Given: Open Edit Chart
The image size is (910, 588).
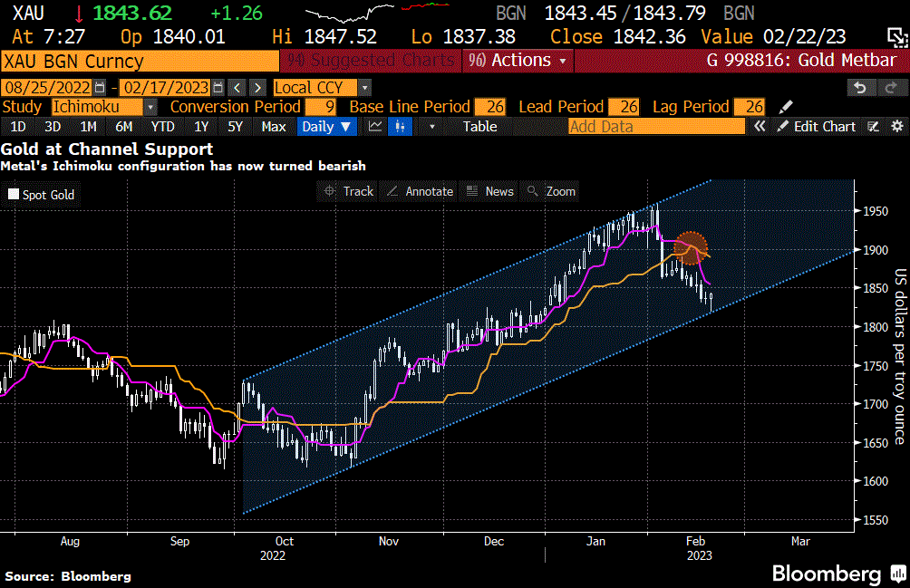Looking at the screenshot, I should pyautogui.click(x=817, y=127).
